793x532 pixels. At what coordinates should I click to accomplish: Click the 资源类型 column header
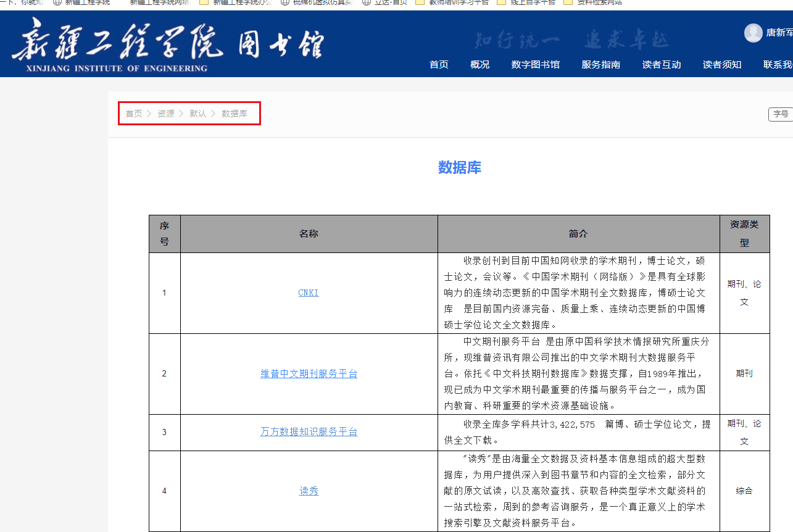click(744, 233)
